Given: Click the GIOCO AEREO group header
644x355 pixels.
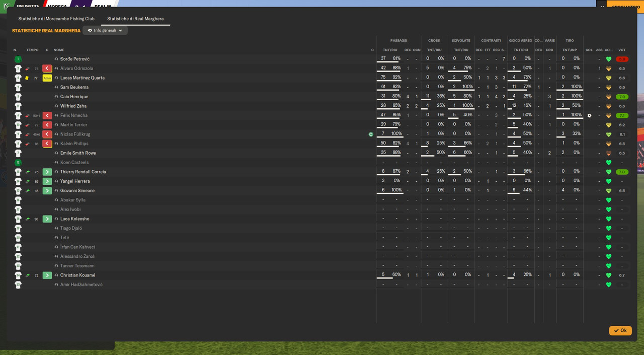Looking at the screenshot, I should [521, 40].
